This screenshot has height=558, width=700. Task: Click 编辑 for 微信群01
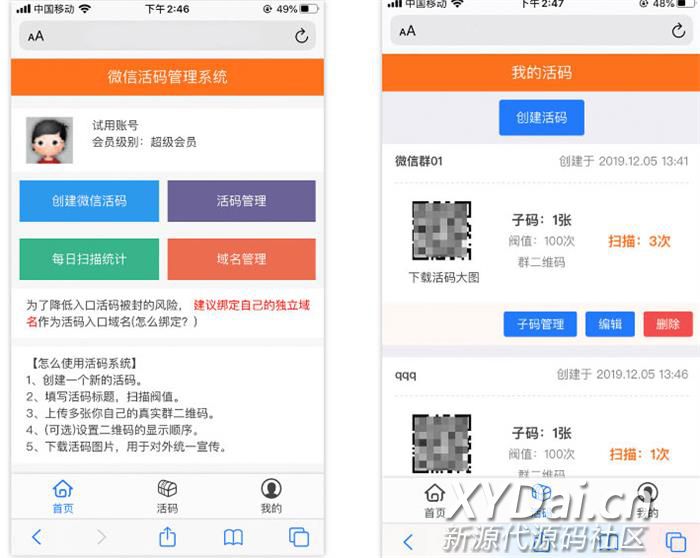610,324
